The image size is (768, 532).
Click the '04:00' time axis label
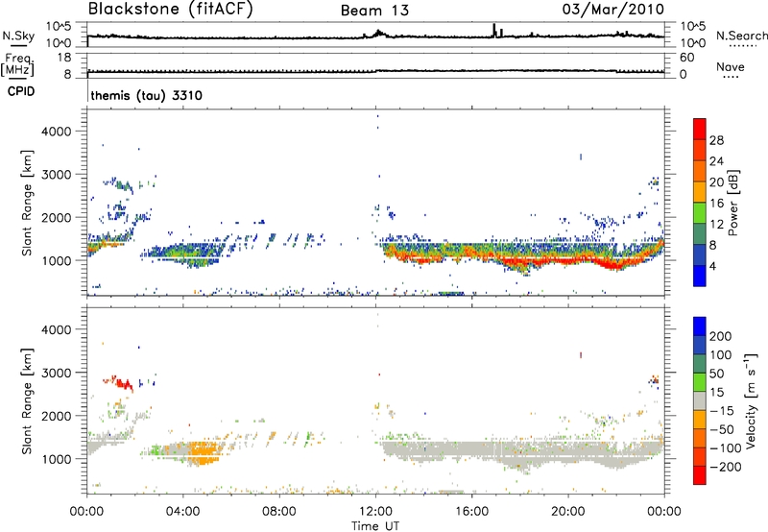183,512
